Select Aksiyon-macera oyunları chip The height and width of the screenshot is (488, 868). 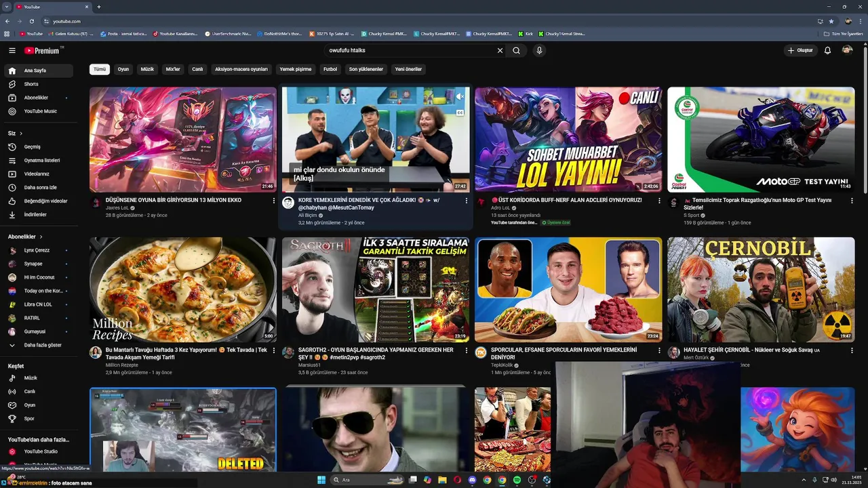[x=241, y=69]
